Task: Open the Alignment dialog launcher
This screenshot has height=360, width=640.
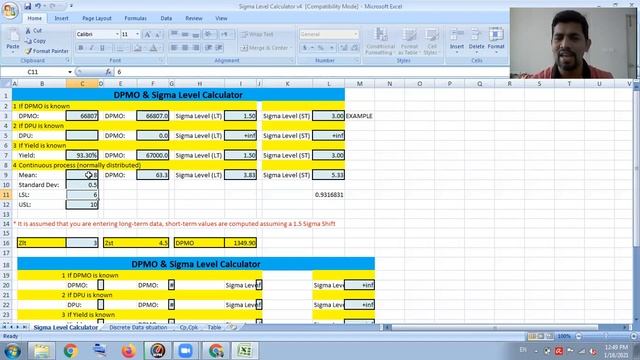Action: tap(292, 60)
